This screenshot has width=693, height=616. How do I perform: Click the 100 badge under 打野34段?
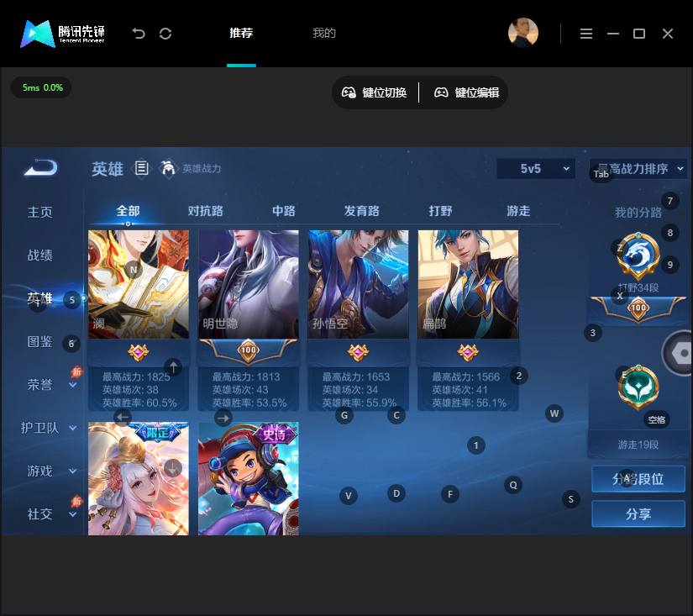pos(638,308)
